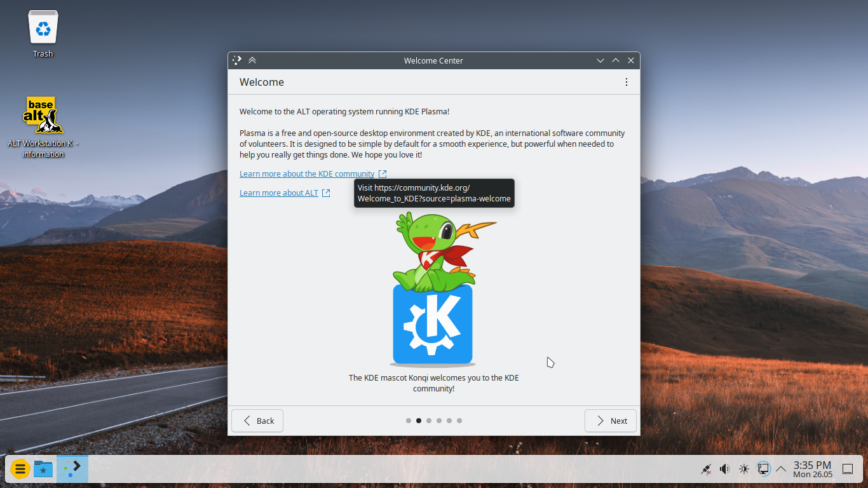Open the yellow application launcher menu
Image resolution: width=868 pixels, height=488 pixels.
point(20,469)
